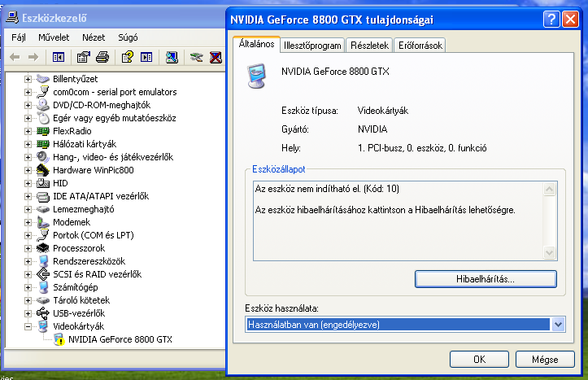Open the Fájl menu

(19, 37)
